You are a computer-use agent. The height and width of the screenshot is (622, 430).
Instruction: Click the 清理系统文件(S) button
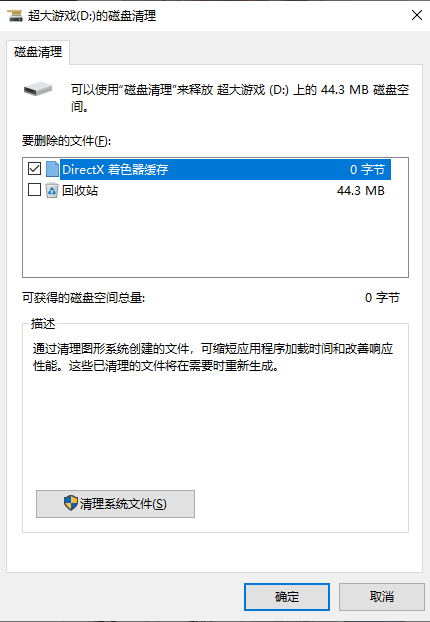tap(115, 504)
